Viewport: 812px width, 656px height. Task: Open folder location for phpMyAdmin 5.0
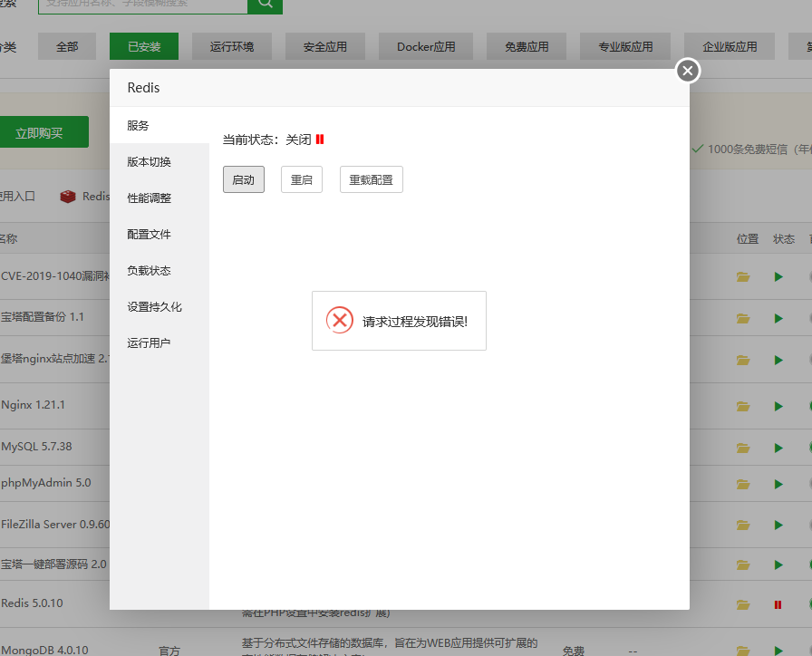(743, 484)
